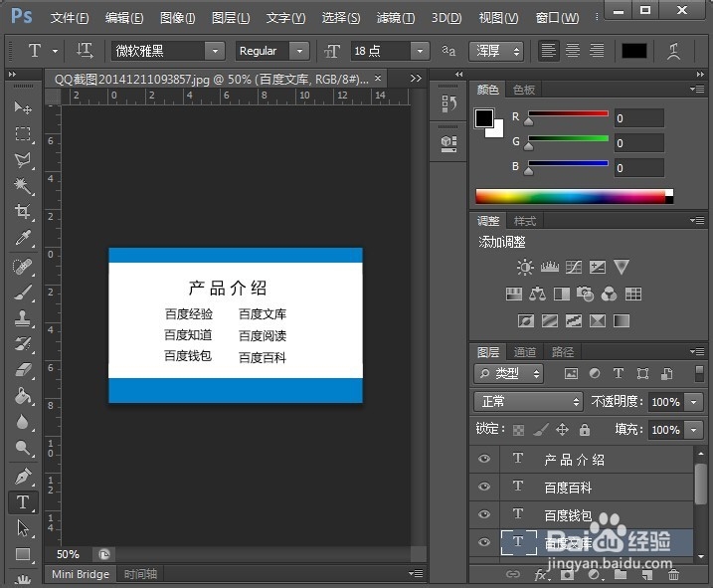The height and width of the screenshot is (588, 713).
Task: Hide the 百度钱包 text layer
Action: coord(484,514)
